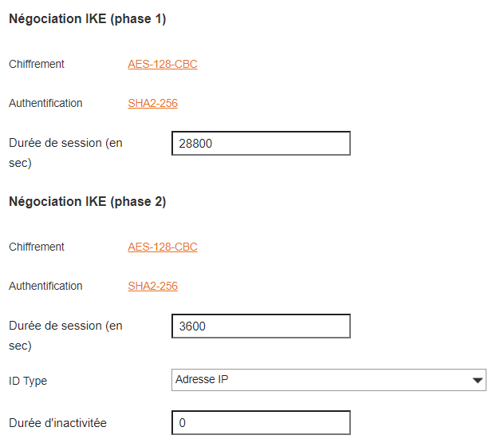Open the ID Type 'Adresse IP' dropdown
Image resolution: width=504 pixels, height=447 pixels.
click(x=319, y=380)
